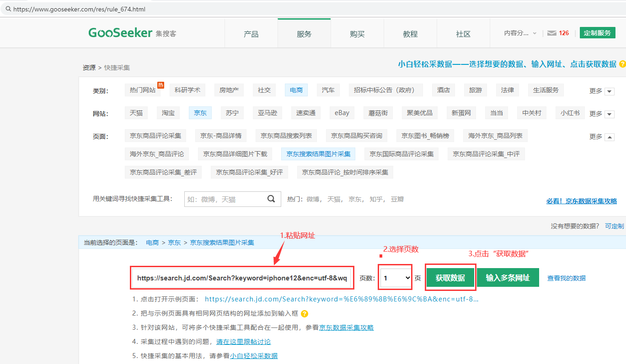Click the URL input field
626x364 pixels.
(x=241, y=278)
